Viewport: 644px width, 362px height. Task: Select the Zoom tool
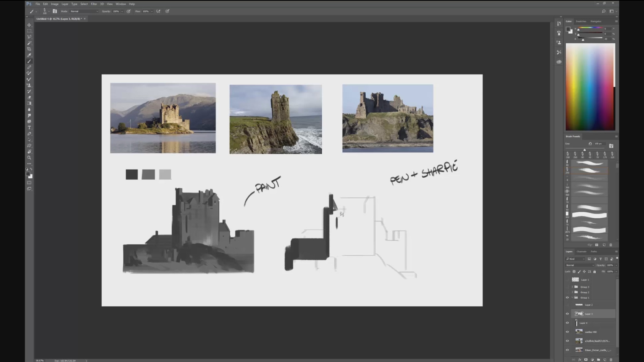[x=29, y=157]
